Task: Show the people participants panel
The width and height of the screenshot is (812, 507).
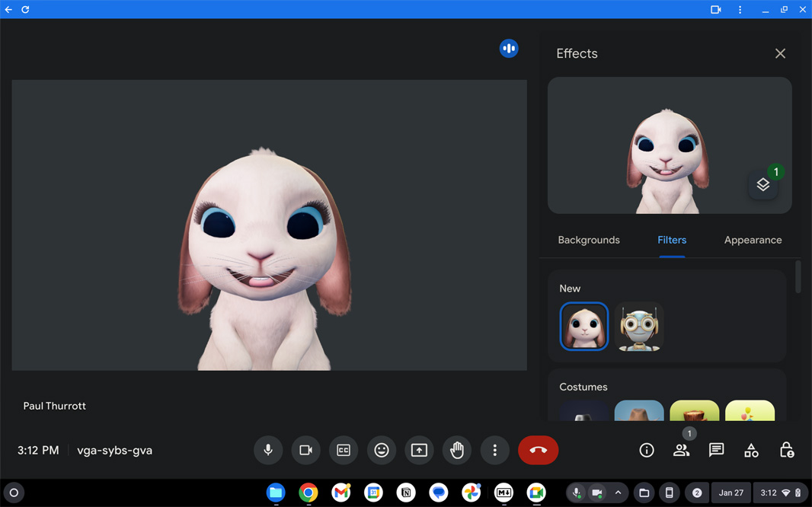Action: point(681,450)
